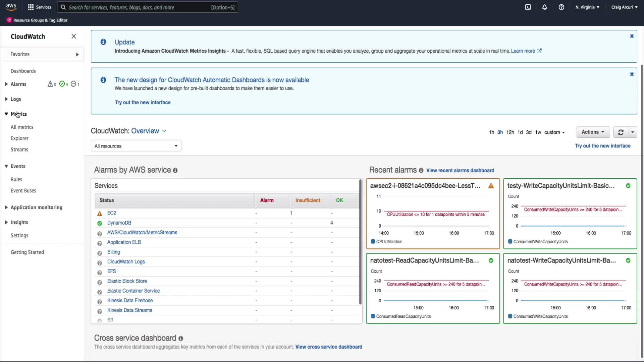Screen dimensions: 644x362
Task: Click the Services grid icon
Action: click(x=31, y=7)
